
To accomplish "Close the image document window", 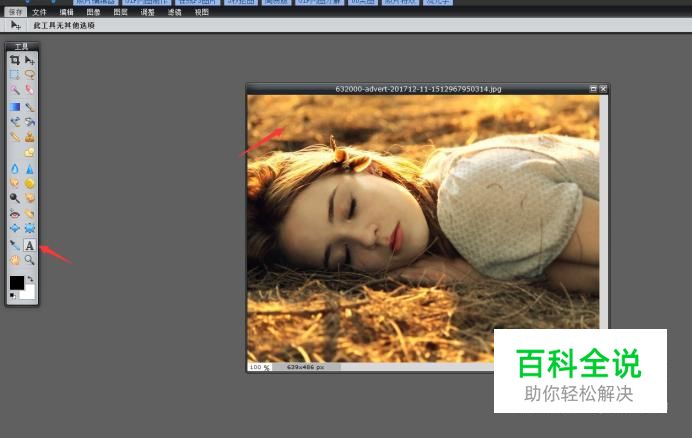I will click(x=603, y=89).
